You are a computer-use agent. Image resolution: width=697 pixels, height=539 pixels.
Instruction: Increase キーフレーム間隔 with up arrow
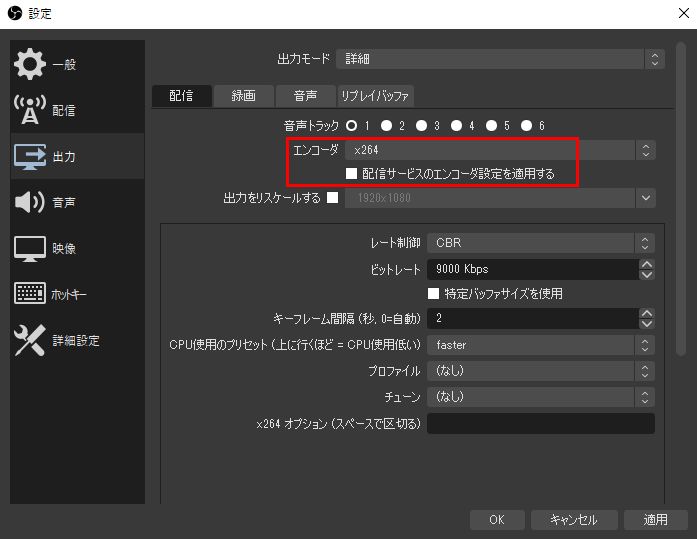click(x=647, y=313)
